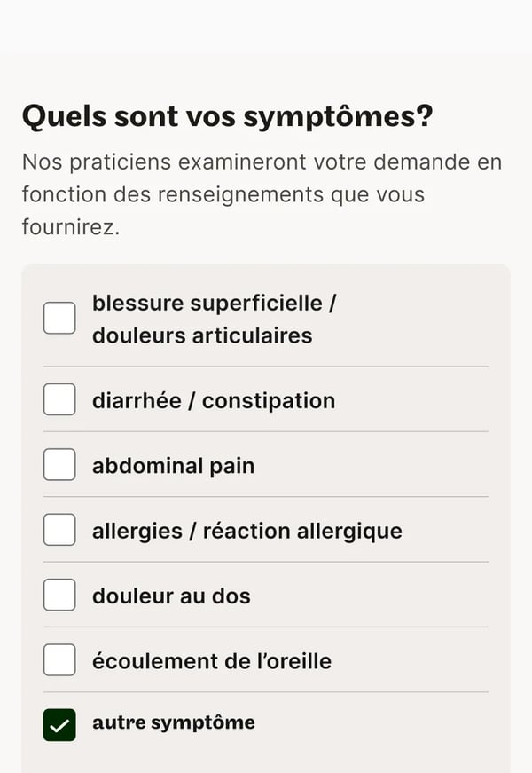The height and width of the screenshot is (773, 532).
Task: Click empty card space below autre symptôme
Action: (266, 759)
